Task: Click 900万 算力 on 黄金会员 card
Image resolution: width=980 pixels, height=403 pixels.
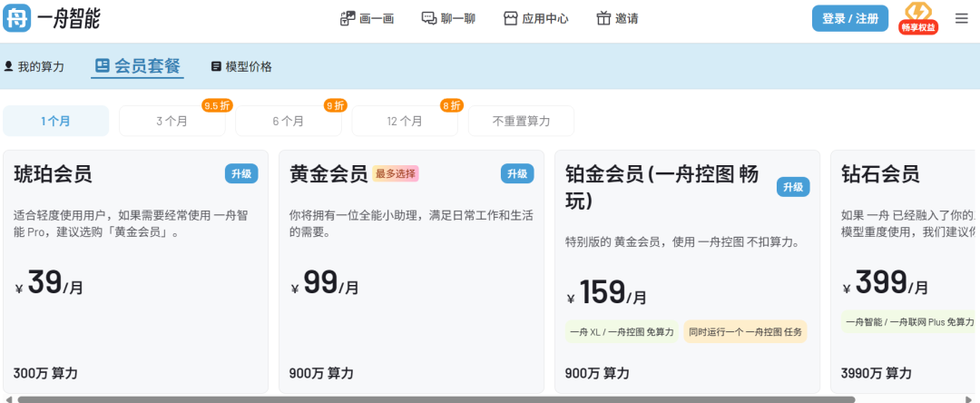Action: (x=321, y=373)
